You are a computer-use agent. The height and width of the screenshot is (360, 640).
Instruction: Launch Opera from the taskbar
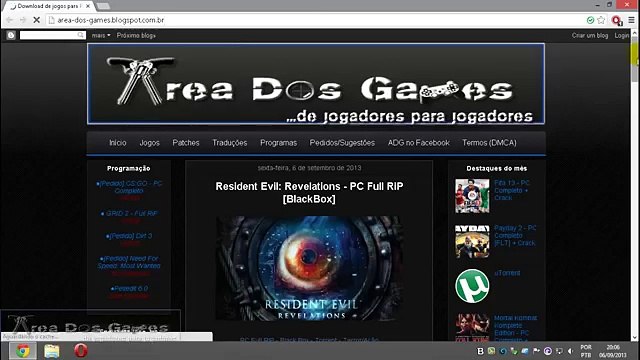[x=81, y=351]
